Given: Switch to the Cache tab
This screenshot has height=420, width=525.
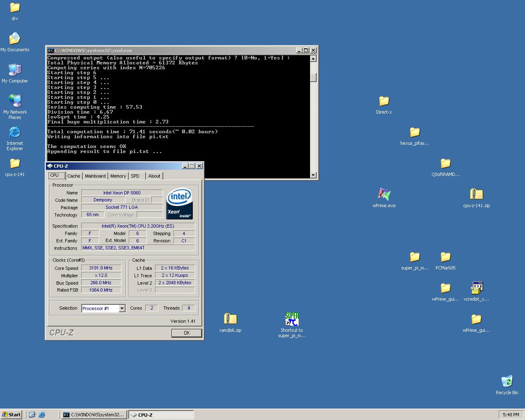Looking at the screenshot, I should click(74, 176).
